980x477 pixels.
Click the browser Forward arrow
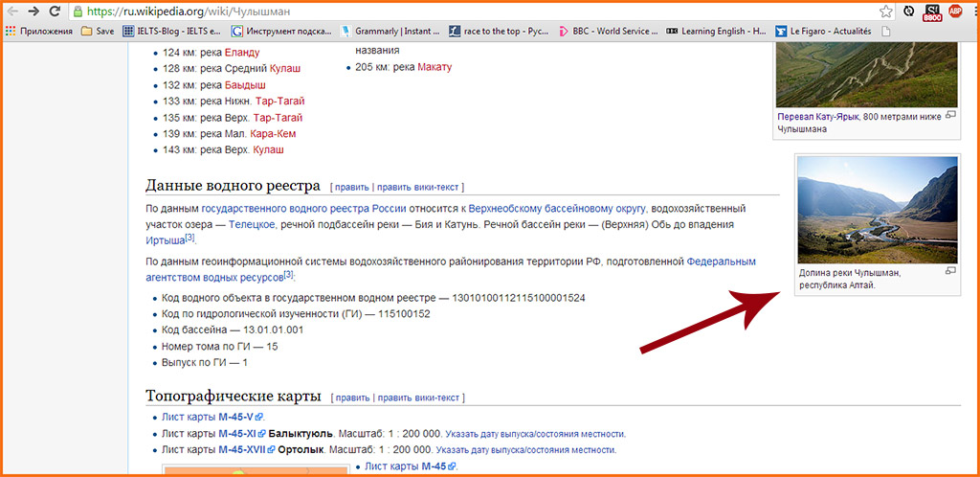(x=34, y=11)
